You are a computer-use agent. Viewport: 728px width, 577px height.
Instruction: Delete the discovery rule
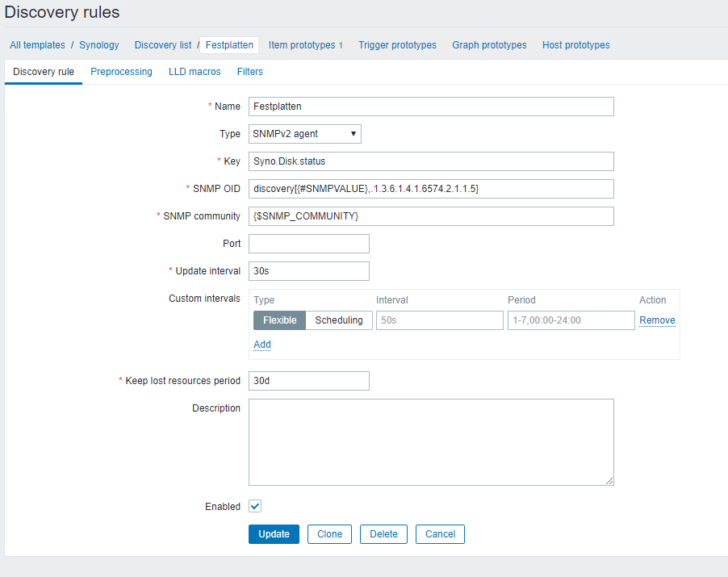pyautogui.click(x=383, y=534)
